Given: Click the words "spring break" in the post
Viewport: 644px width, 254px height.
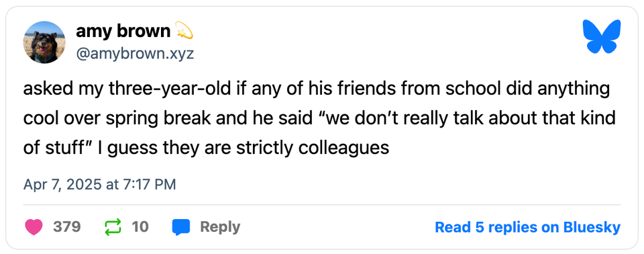Looking at the screenshot, I should point(149,120).
